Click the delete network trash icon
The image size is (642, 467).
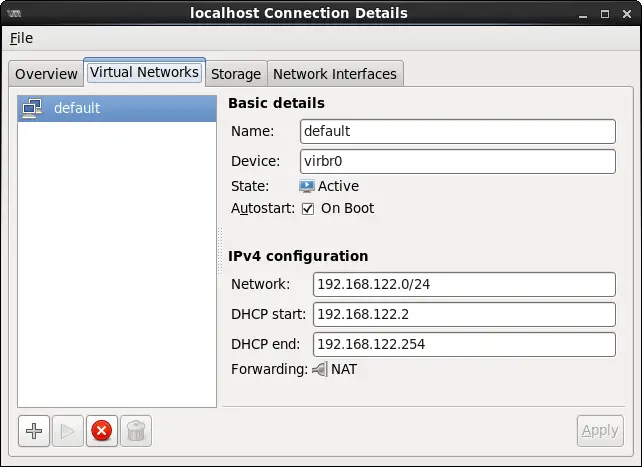[135, 431]
